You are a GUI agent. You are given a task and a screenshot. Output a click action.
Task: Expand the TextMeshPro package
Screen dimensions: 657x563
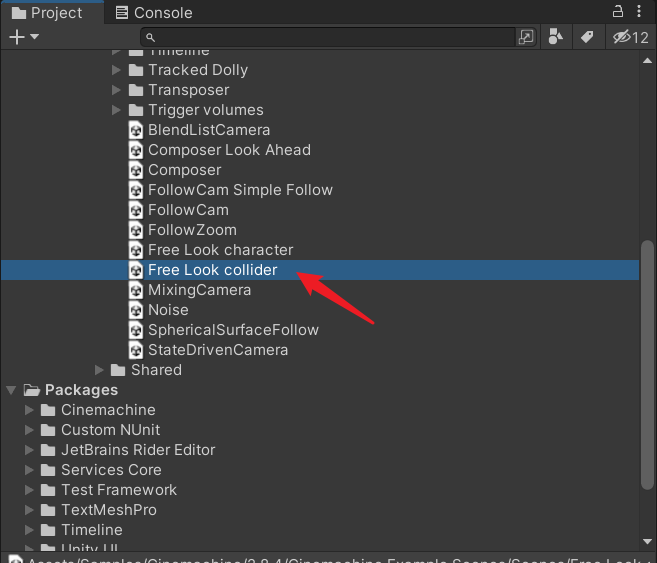[29, 510]
